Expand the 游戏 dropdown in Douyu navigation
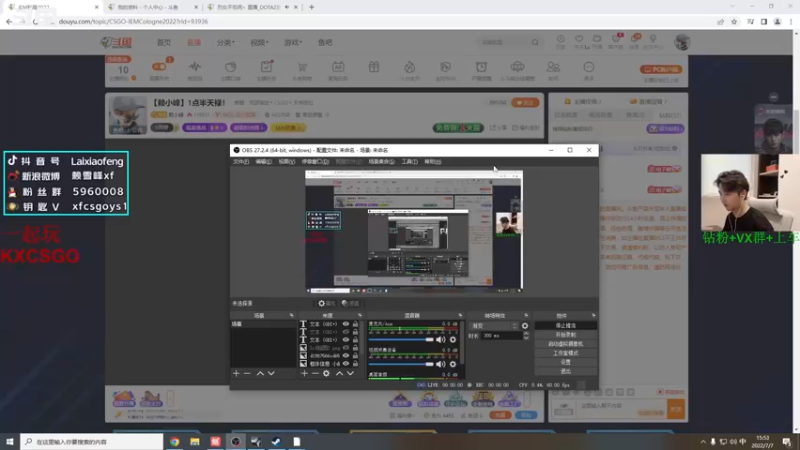Image resolution: width=800 pixels, height=450 pixels. click(x=293, y=42)
